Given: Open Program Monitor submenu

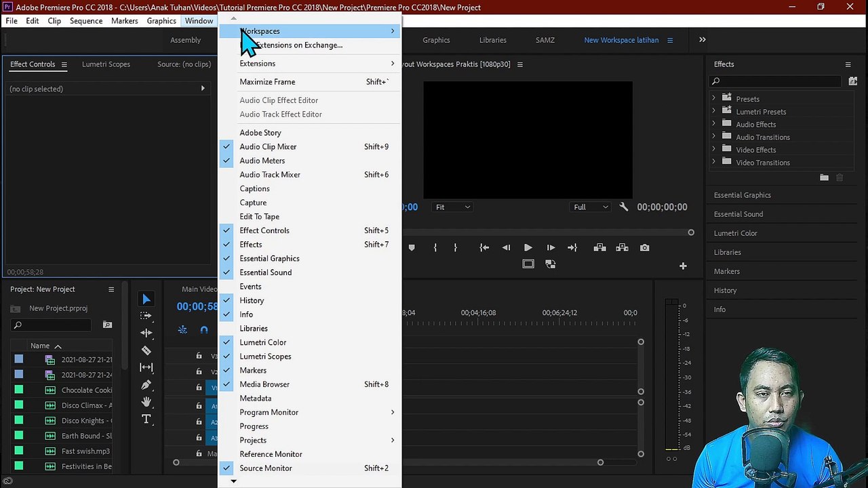Looking at the screenshot, I should [310, 412].
